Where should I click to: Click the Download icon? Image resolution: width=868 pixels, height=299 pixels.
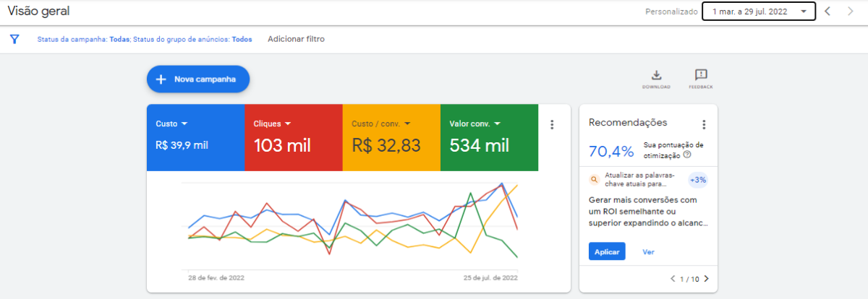click(656, 74)
